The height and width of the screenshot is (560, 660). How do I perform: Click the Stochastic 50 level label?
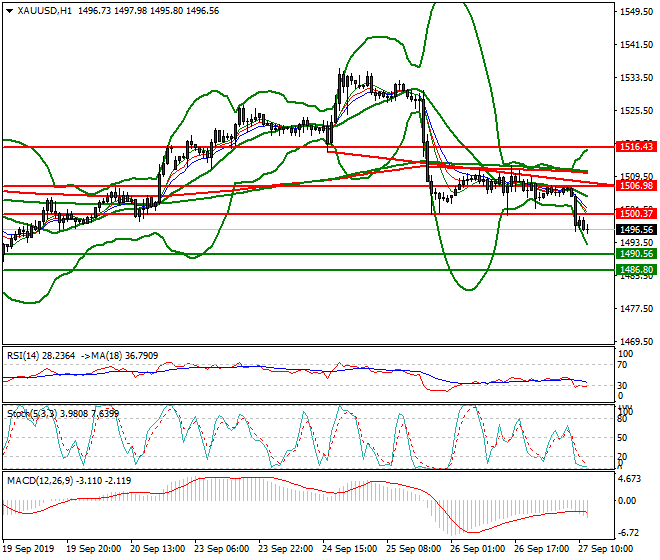[x=623, y=438]
